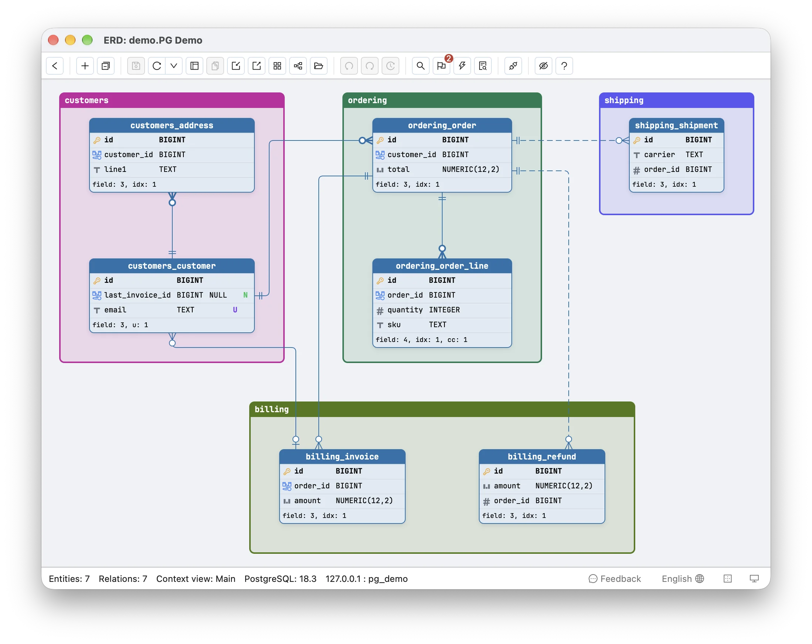Open help via the question mark icon
Image resolution: width=812 pixels, height=644 pixels.
[564, 66]
